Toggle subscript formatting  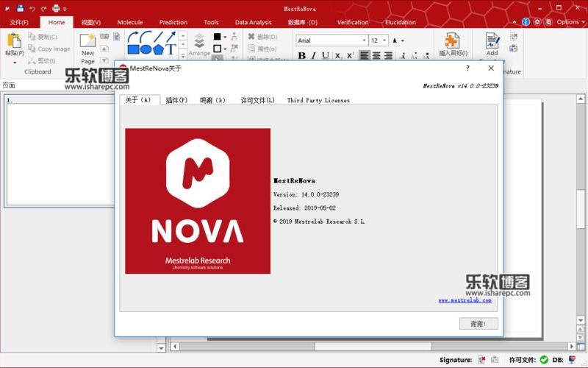click(x=338, y=56)
